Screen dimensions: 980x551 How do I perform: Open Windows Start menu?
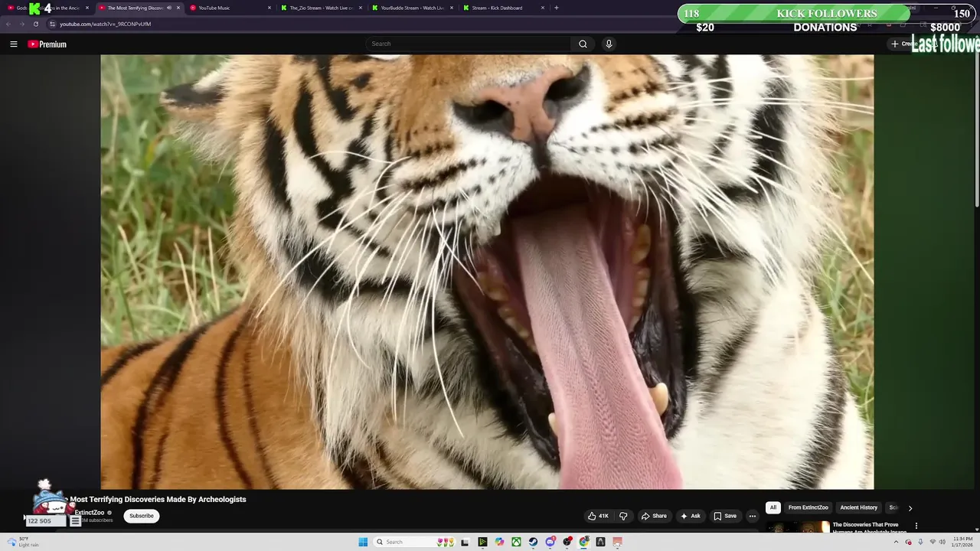[x=363, y=542]
